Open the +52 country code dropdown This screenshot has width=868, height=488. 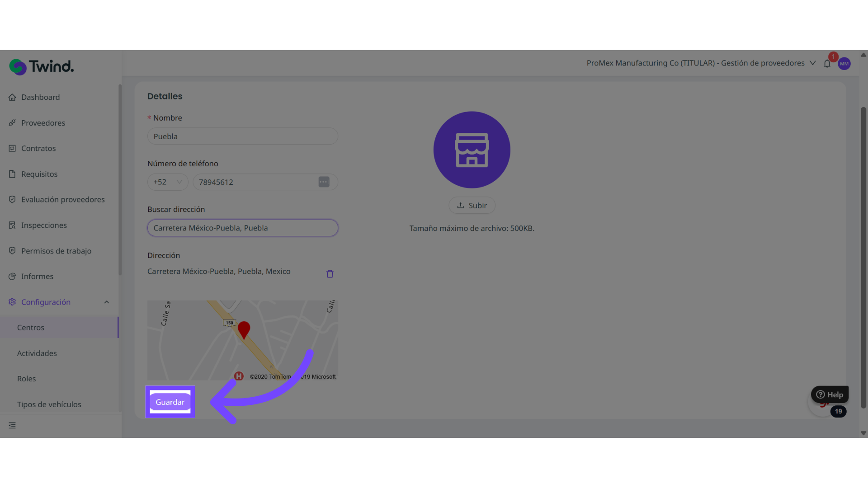click(168, 182)
